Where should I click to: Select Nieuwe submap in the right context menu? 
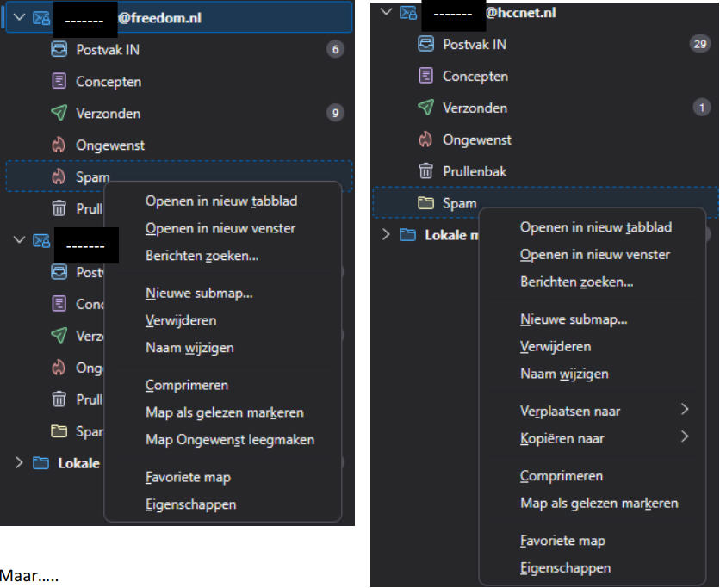tap(574, 319)
